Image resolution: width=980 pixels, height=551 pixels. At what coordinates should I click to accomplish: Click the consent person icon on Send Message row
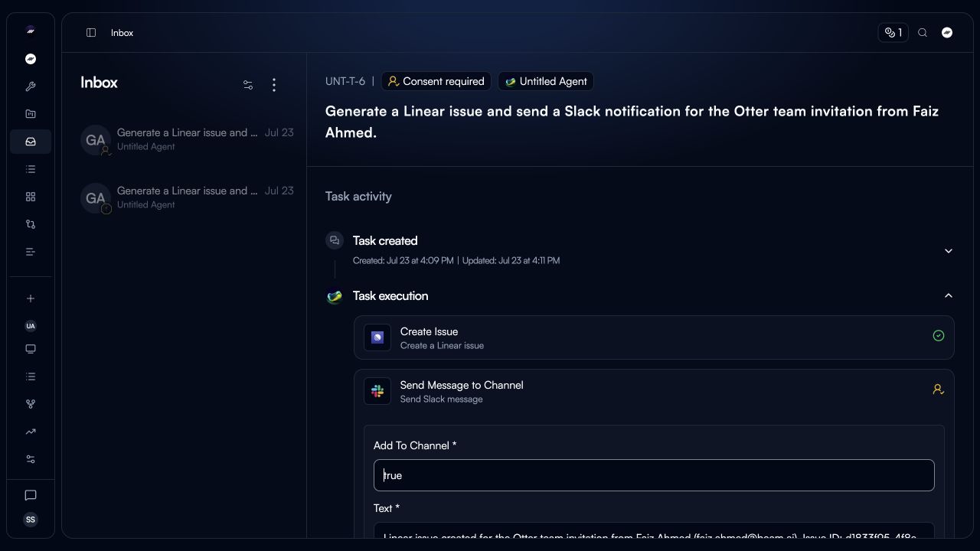(x=938, y=390)
